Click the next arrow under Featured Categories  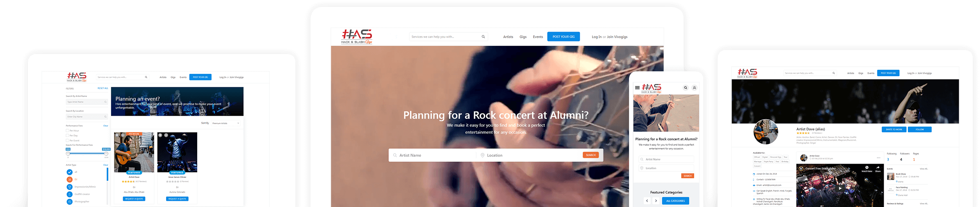656,201
